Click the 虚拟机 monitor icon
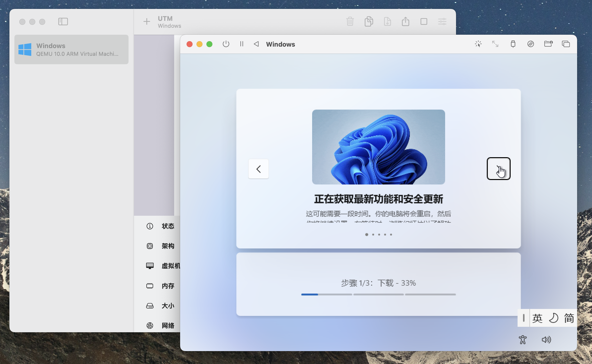592x364 pixels. pyautogui.click(x=150, y=266)
